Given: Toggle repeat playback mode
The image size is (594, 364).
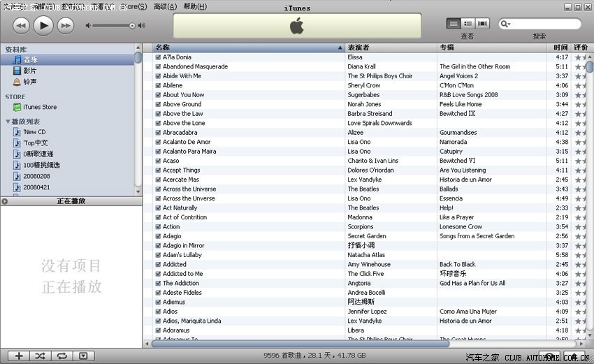Looking at the screenshot, I should coord(61,356).
